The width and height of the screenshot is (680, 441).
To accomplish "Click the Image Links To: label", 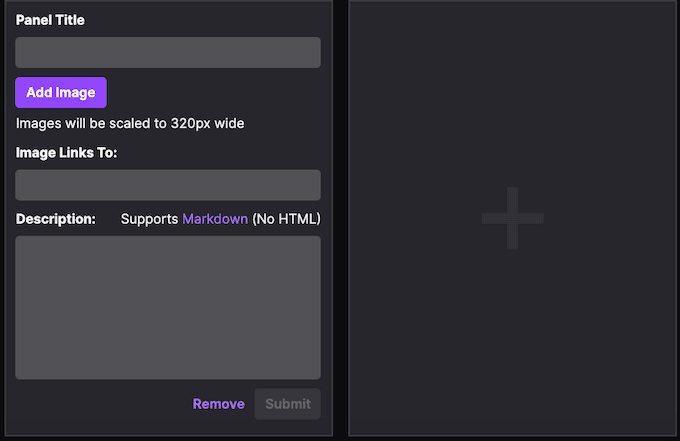I will pyautogui.click(x=67, y=152).
